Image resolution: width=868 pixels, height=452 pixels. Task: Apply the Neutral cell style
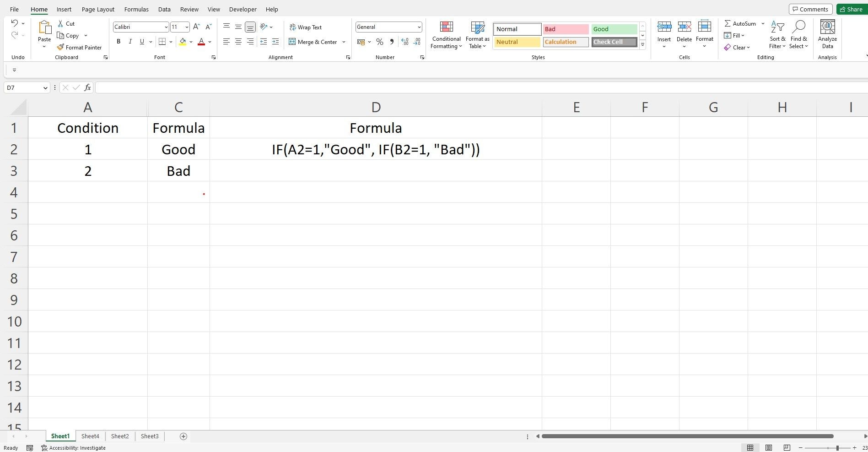pyautogui.click(x=517, y=42)
